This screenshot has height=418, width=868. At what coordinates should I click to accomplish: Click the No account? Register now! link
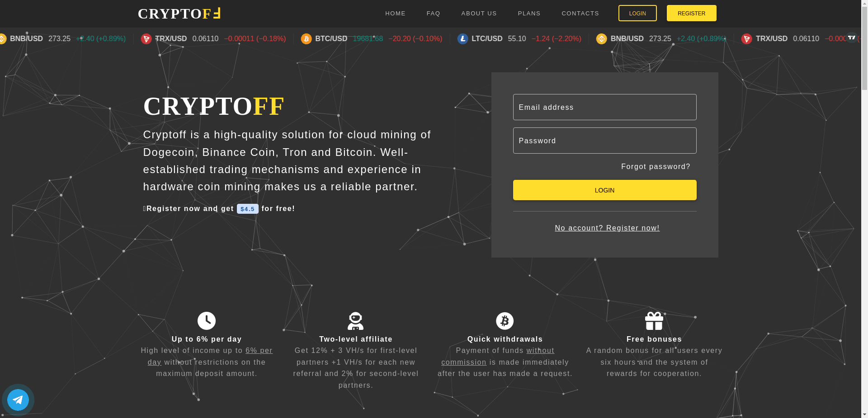(x=607, y=228)
